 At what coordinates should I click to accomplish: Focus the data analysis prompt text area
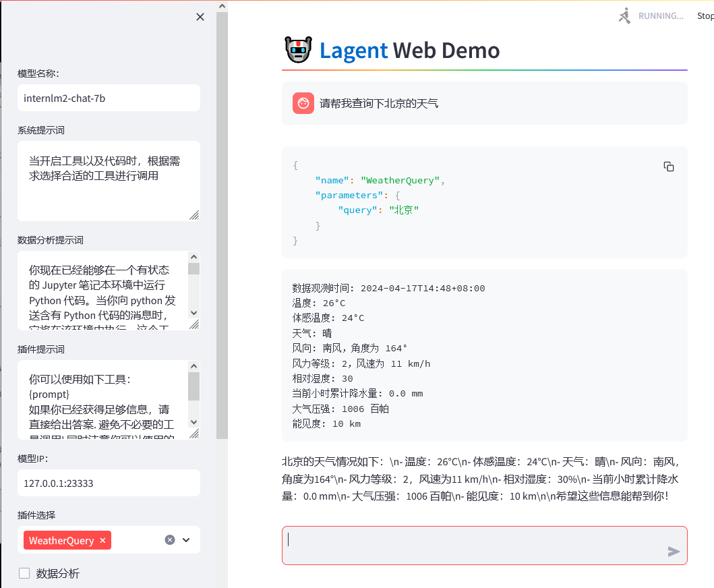pos(103,291)
